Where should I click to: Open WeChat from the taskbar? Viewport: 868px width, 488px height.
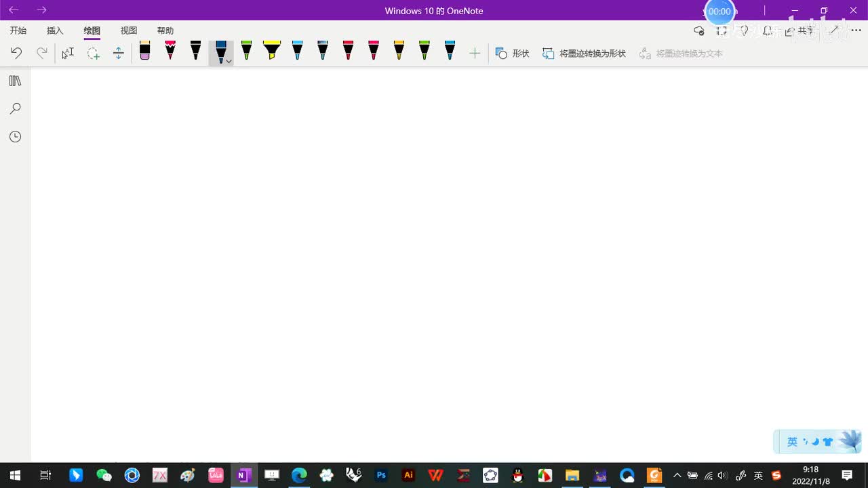click(104, 475)
